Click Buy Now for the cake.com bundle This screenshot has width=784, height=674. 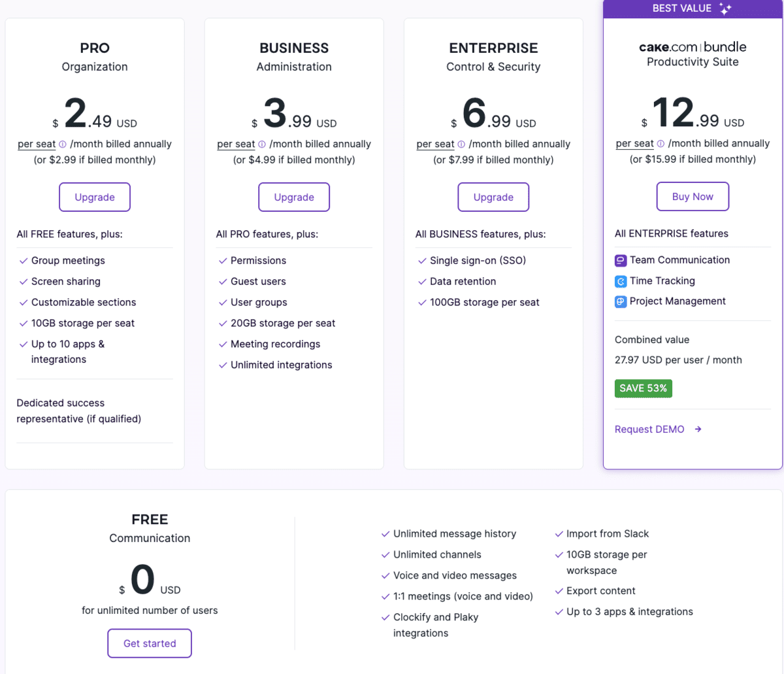pos(693,196)
